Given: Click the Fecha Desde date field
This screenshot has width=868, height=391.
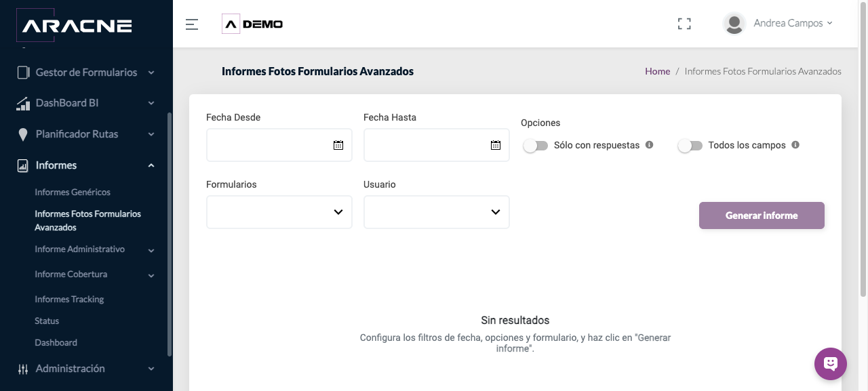Looking at the screenshot, I should [279, 145].
